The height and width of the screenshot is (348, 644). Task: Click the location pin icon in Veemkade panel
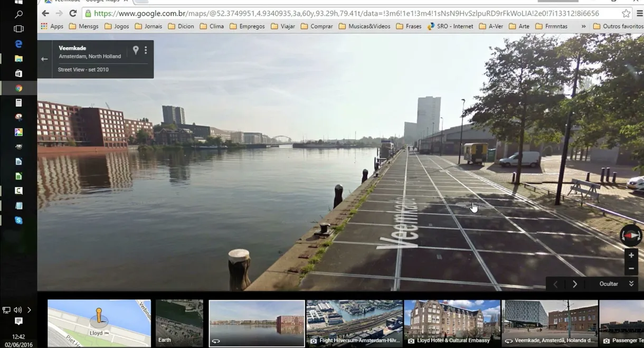136,50
